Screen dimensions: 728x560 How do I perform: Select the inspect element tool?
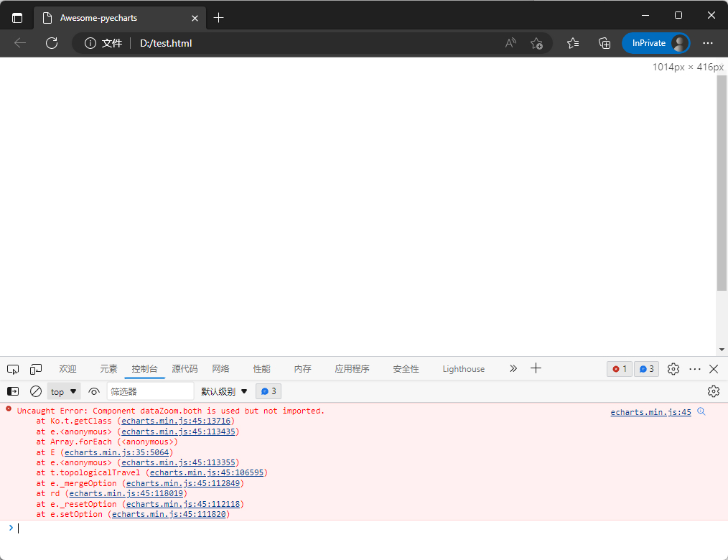13,368
